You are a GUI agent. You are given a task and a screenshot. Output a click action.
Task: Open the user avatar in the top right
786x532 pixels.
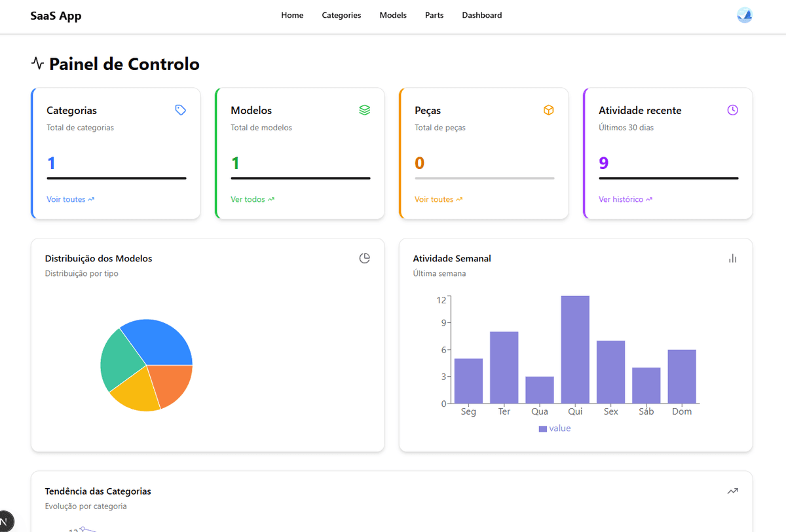click(745, 14)
